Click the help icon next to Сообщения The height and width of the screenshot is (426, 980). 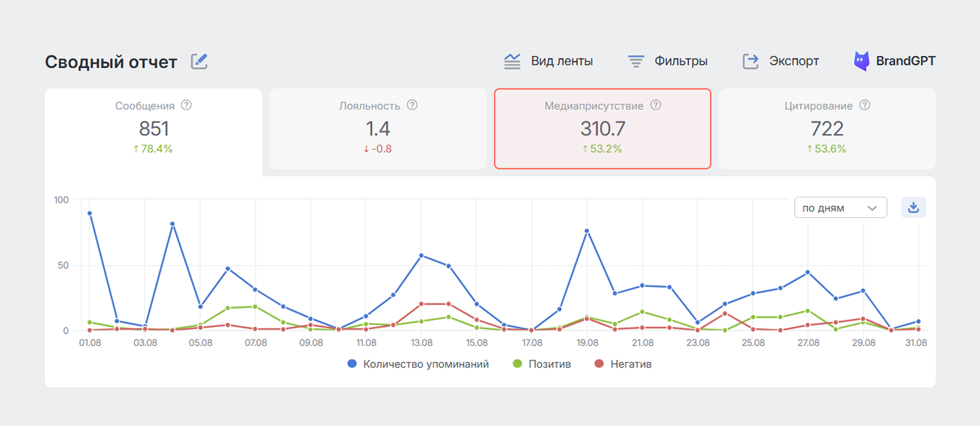click(x=186, y=105)
